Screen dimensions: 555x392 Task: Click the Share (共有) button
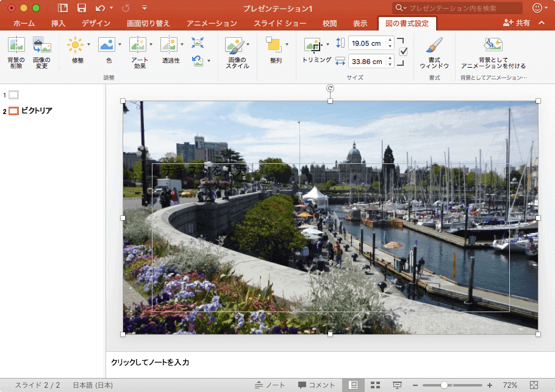517,23
